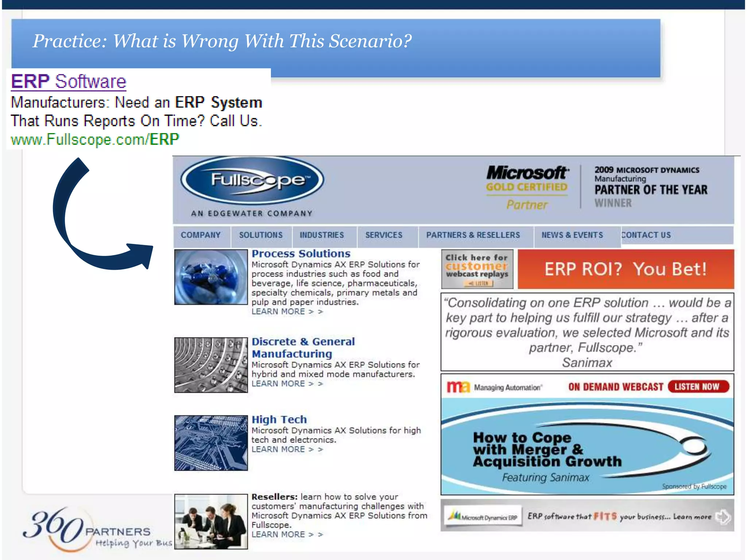Image resolution: width=747 pixels, height=560 pixels.
Task: Click How to Cope with Merger banner
Action: click(x=587, y=446)
